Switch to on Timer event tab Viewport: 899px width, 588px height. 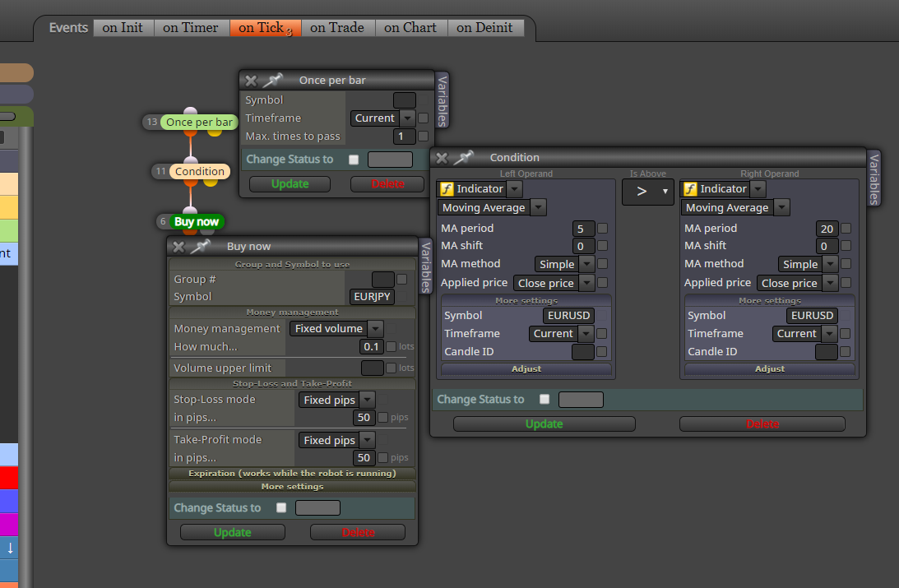pyautogui.click(x=190, y=27)
